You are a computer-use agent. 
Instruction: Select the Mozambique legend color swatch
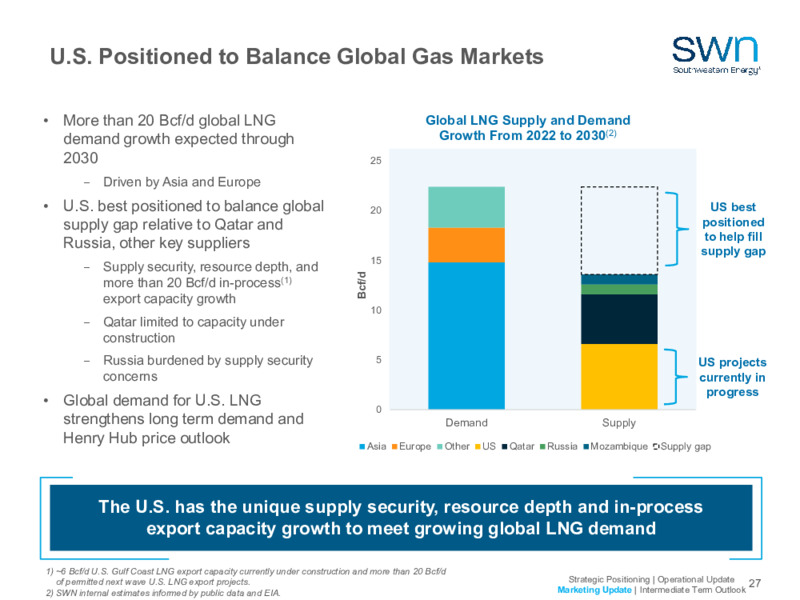[586, 447]
